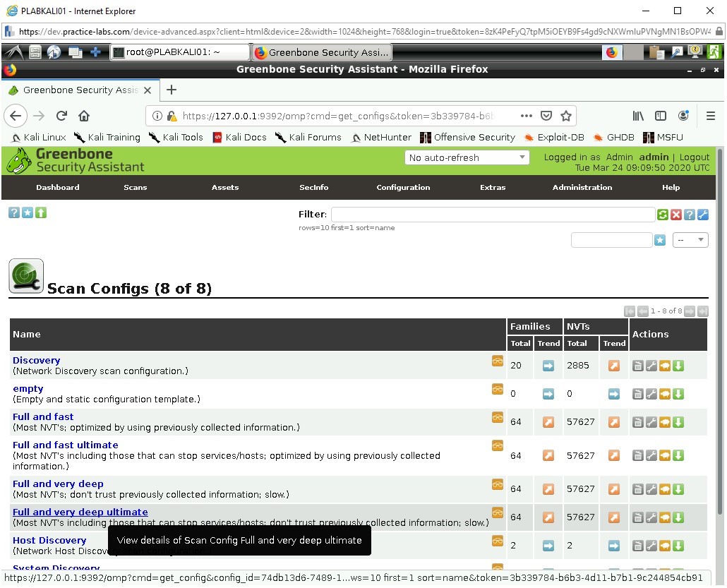Open the SecInfo menu

(313, 188)
